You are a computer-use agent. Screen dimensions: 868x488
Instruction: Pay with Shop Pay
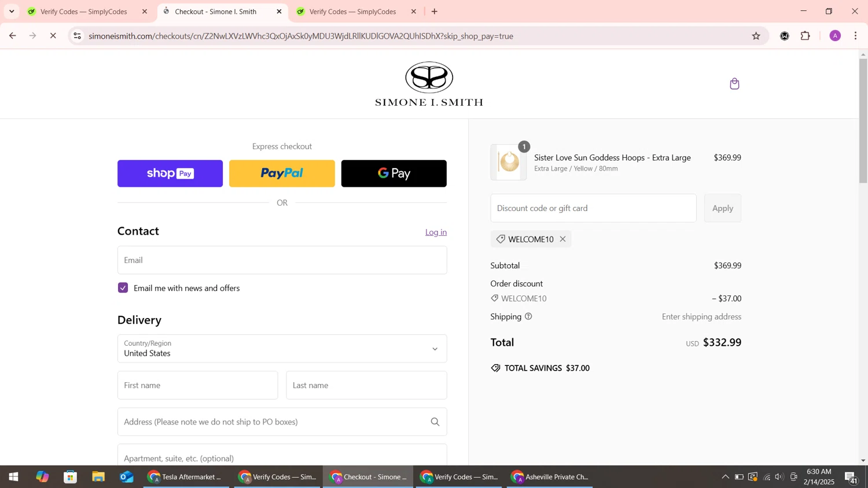(x=170, y=173)
